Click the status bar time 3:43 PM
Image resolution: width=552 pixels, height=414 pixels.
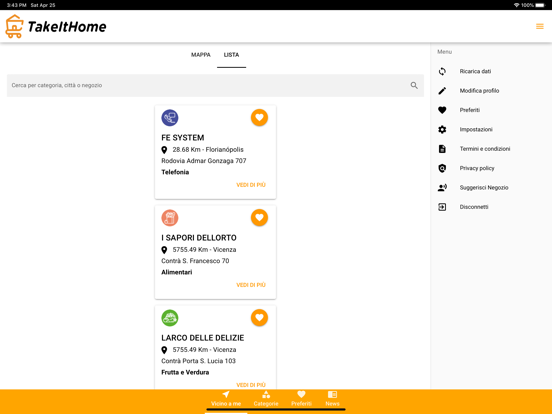(x=16, y=5)
